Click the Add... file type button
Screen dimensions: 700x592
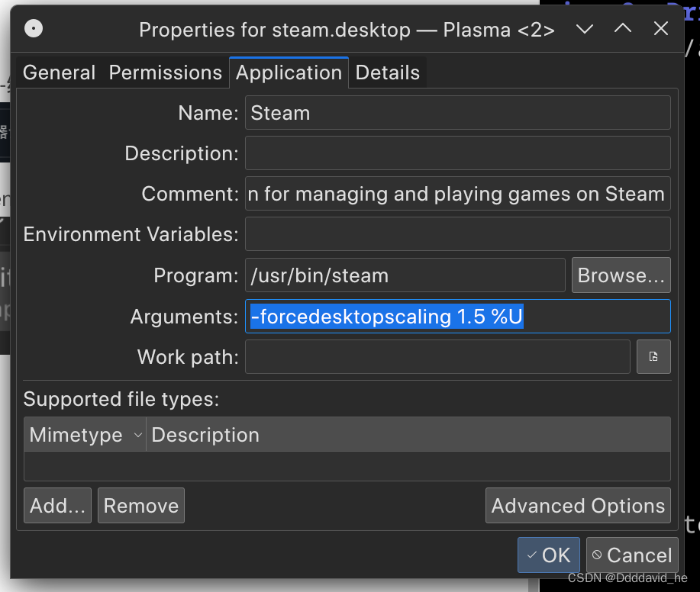pos(57,506)
